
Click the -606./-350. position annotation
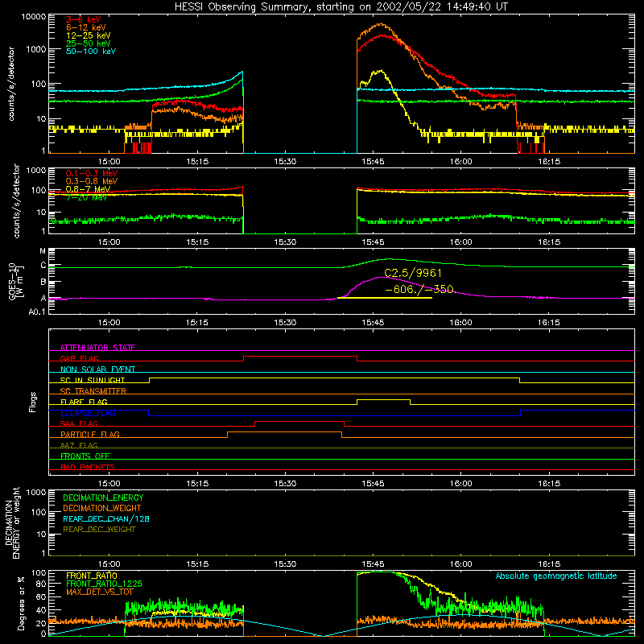click(x=419, y=289)
